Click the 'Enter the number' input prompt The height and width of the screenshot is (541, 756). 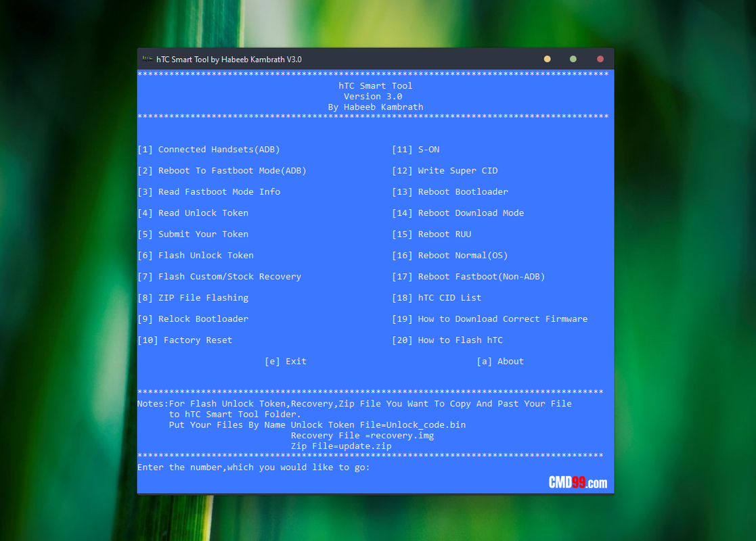254,467
